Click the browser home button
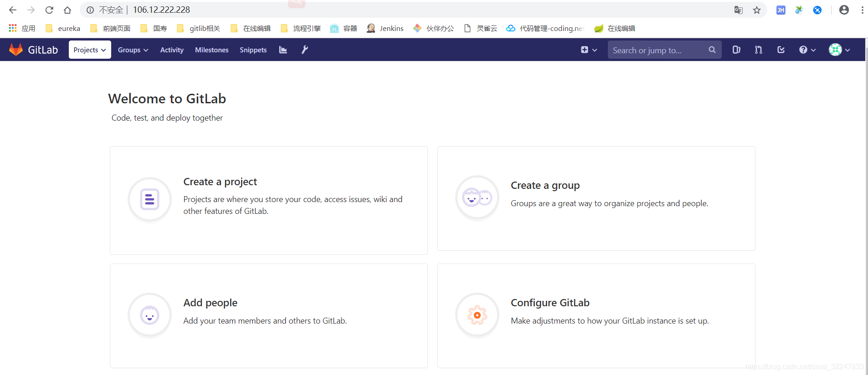 67,10
